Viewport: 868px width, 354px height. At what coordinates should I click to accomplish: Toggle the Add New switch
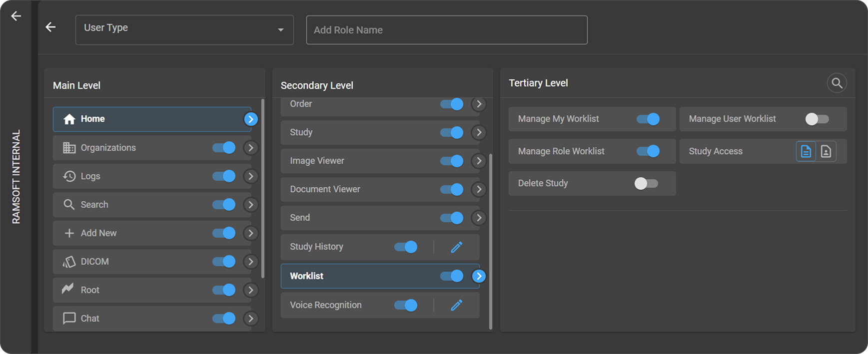224,233
